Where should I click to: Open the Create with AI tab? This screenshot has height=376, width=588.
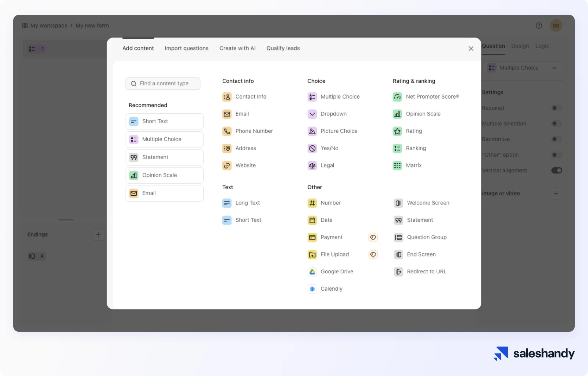coord(237,48)
